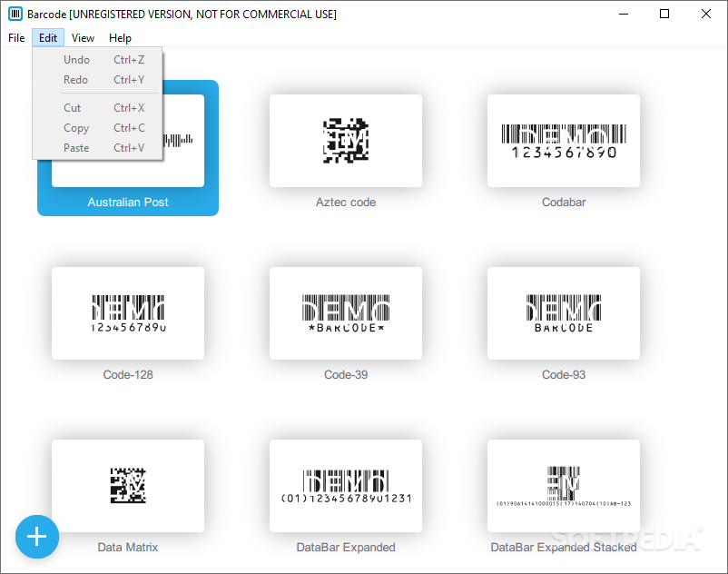Select the Code-39 barcode thumbnail
Screen dimensions: 728x574
tap(346, 313)
